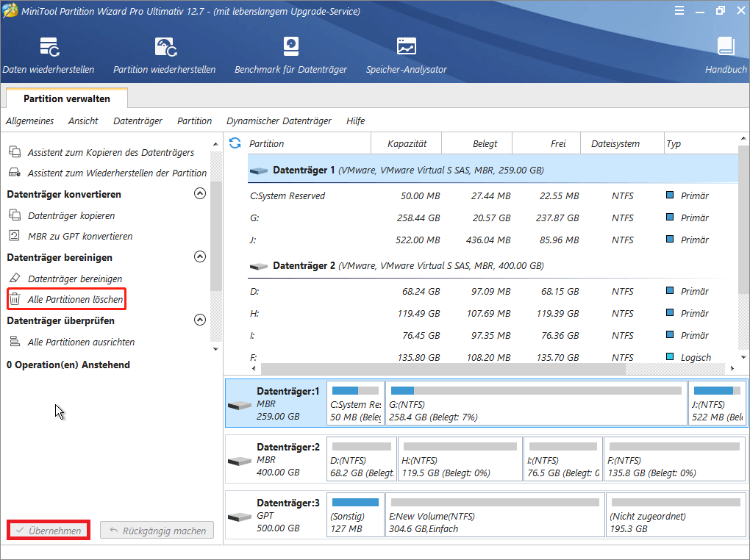
Task: Choose Datenträger kopieren
Action: pyautogui.click(x=71, y=215)
